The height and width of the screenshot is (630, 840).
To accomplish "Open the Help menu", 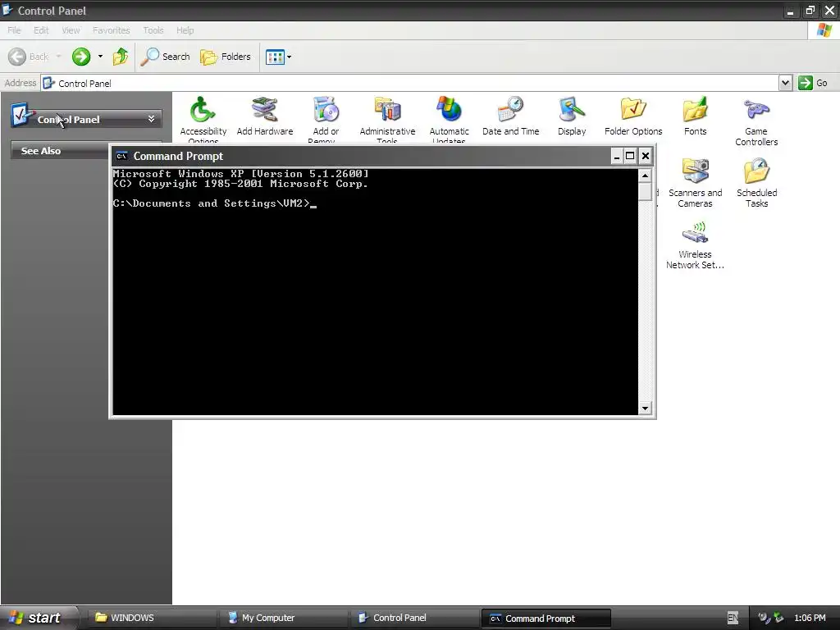I will 185,30.
